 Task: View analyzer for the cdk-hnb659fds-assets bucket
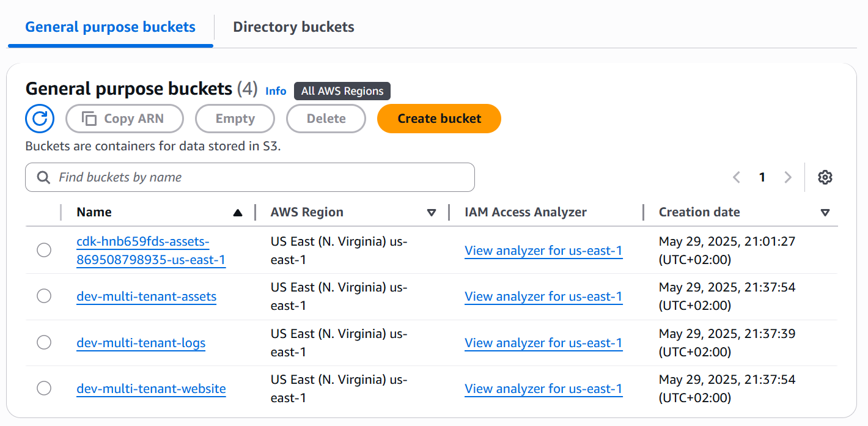(x=543, y=251)
